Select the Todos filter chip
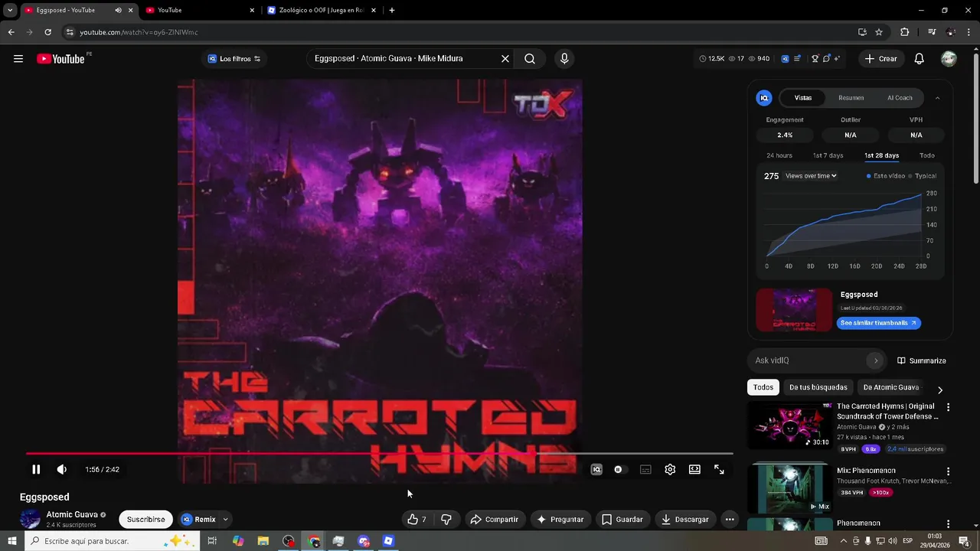The image size is (980, 551). [763, 387]
